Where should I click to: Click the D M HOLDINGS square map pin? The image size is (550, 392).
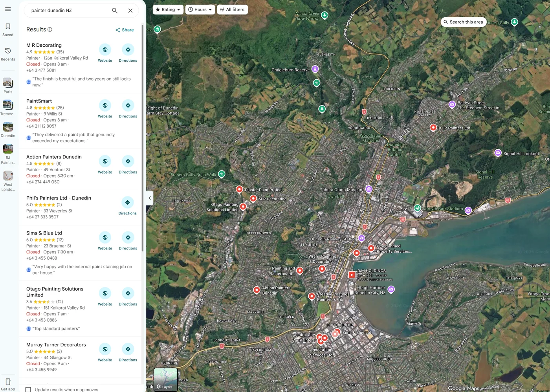pos(352,275)
